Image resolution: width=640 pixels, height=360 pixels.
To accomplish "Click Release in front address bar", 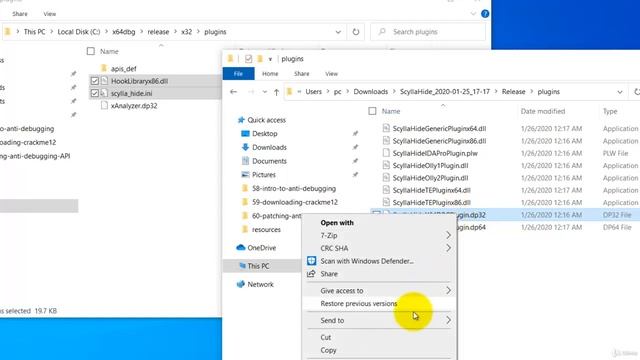I will (x=513, y=92).
